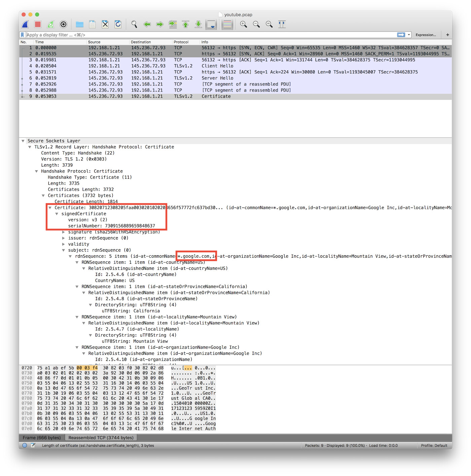
Task: Select packet 4 Client Hello
Action: coord(235,66)
